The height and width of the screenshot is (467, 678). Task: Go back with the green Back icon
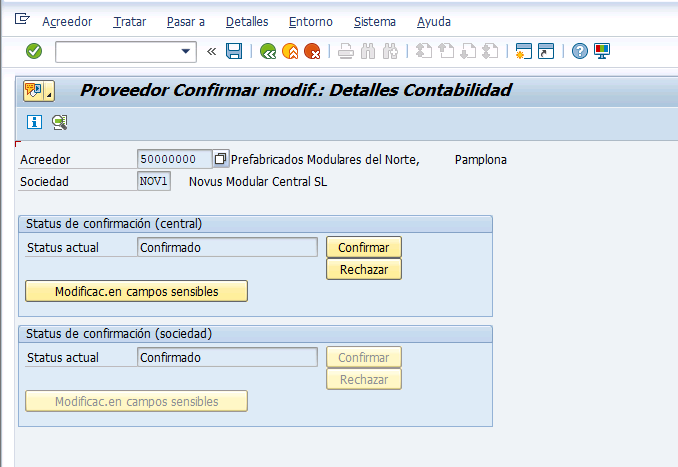coord(268,51)
